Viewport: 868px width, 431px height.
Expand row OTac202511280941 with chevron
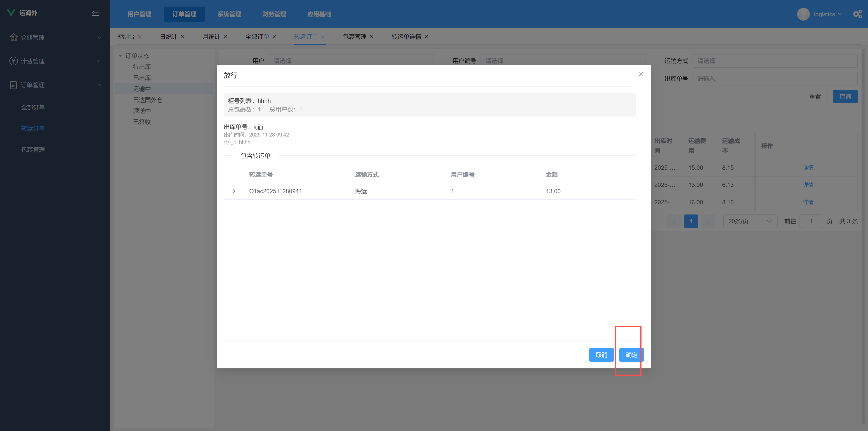click(x=234, y=191)
